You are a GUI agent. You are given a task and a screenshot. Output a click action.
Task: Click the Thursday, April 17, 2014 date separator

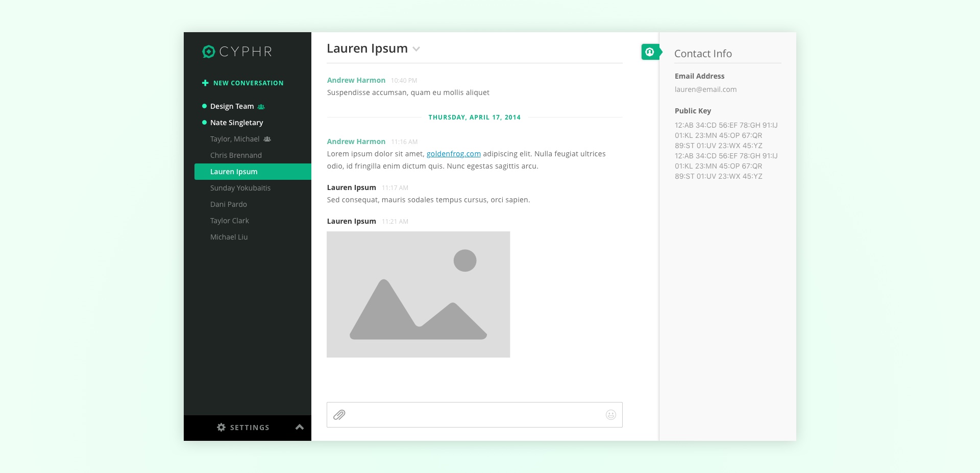[475, 117]
